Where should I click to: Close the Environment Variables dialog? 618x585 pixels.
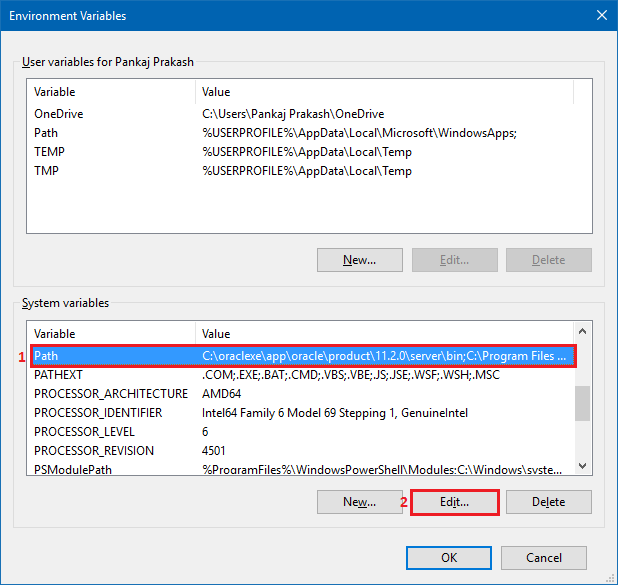(601, 15)
